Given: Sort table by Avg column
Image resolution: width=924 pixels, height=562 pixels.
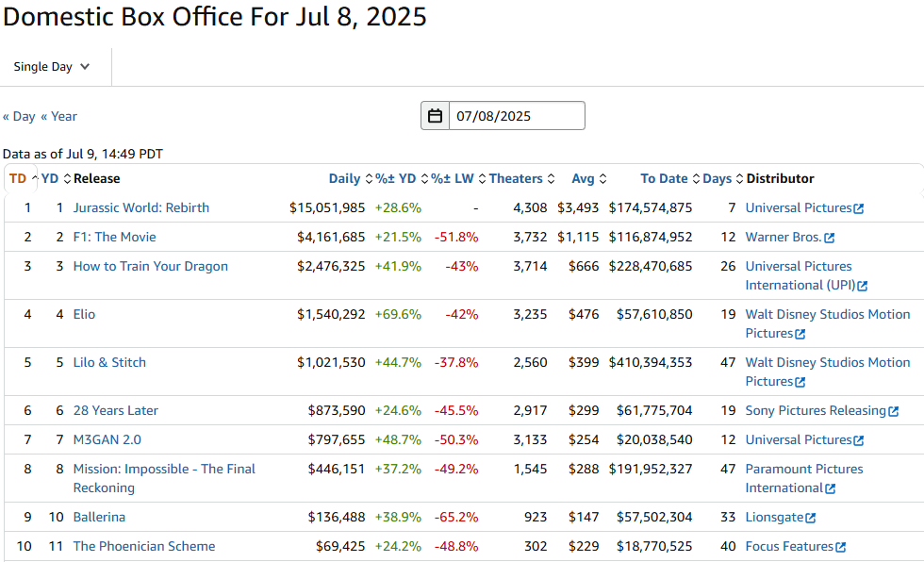Looking at the screenshot, I should 588,178.
